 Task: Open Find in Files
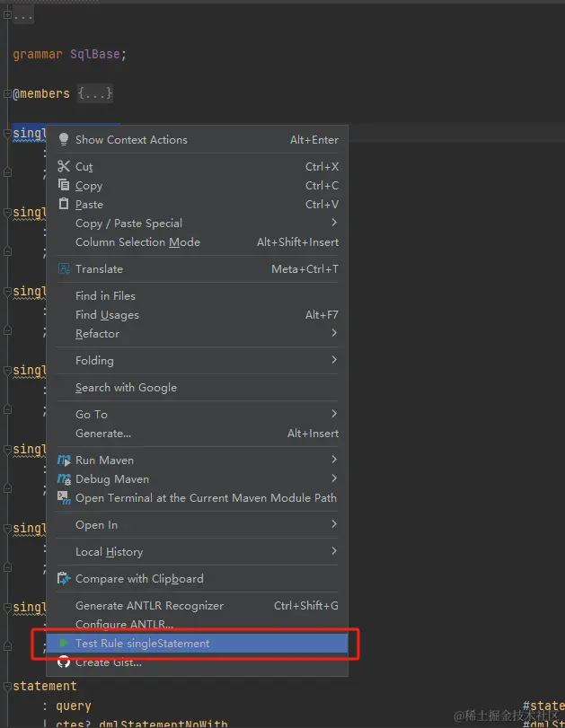point(198,295)
